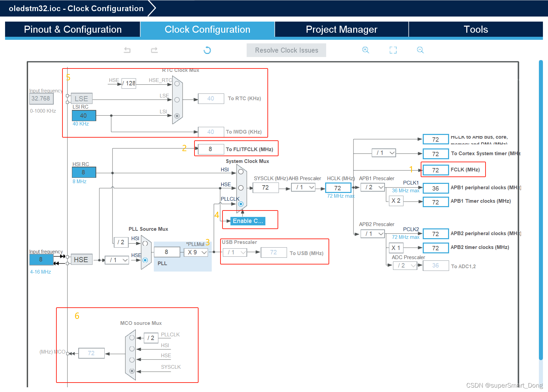Select LSI radio in RTC Clock Mux

tap(177, 116)
